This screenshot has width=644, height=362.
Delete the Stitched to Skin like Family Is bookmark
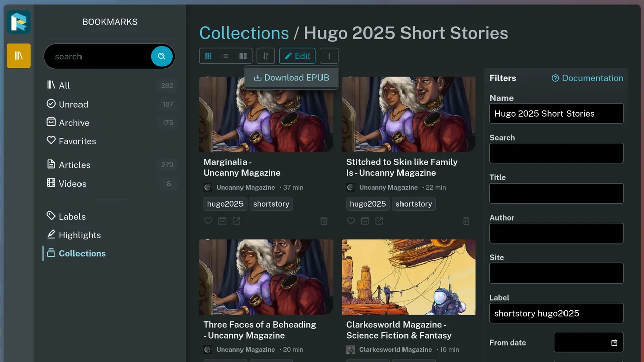coord(467,221)
